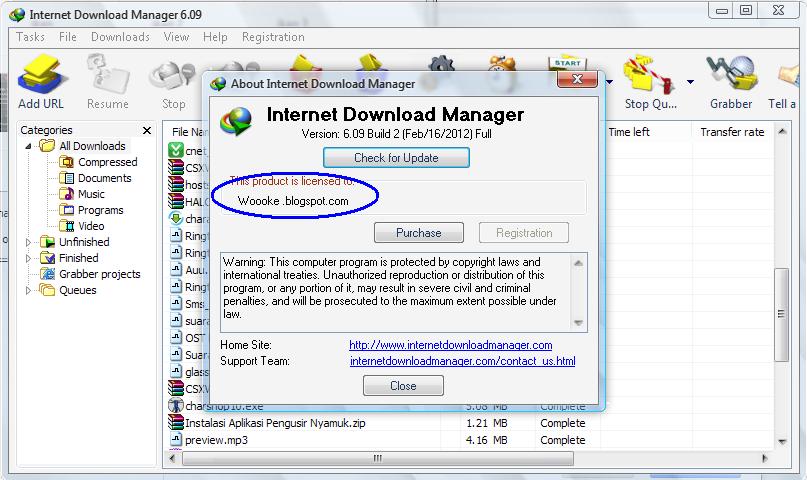Click the Resume toolbar icon
The height and width of the screenshot is (480, 807).
(107, 75)
